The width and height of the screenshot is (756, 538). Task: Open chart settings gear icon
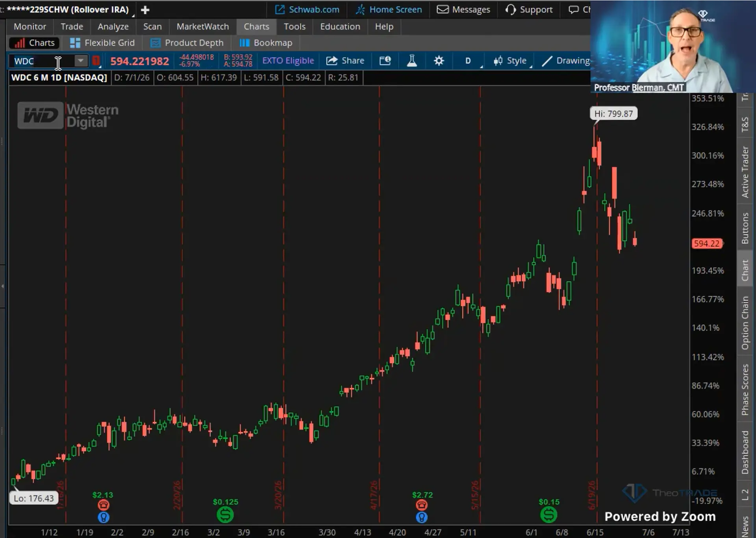pyautogui.click(x=439, y=61)
